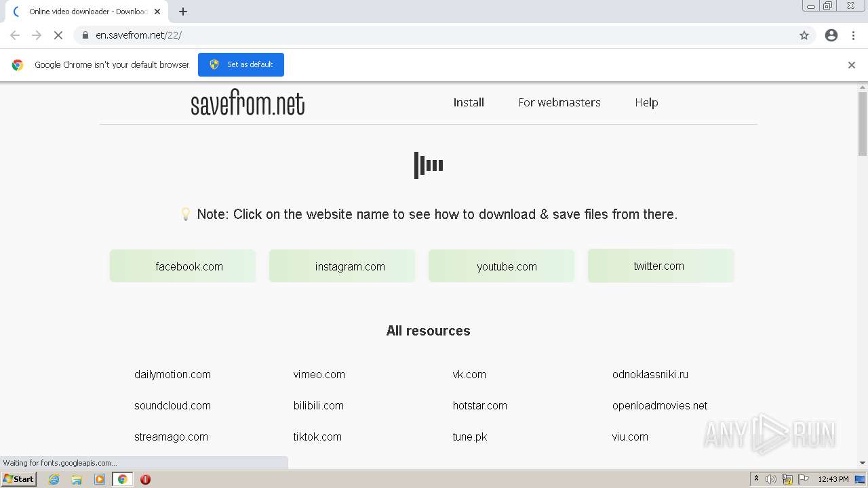Select the facebook.com button
868x488 pixels.
[x=183, y=266]
